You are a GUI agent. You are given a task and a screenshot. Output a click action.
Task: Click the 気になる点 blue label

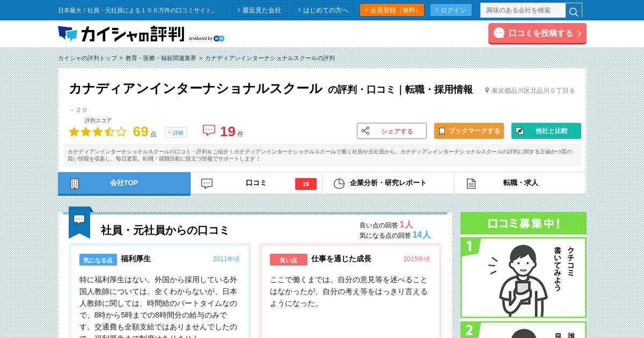click(x=98, y=260)
